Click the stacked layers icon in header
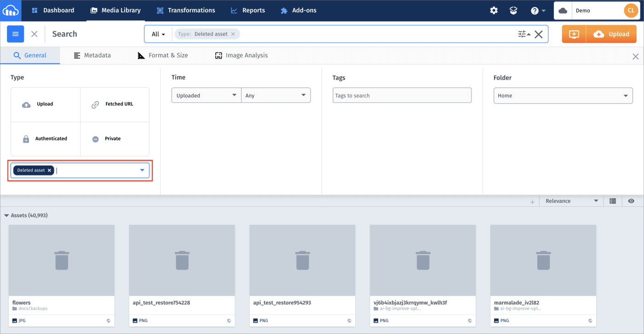The image size is (644, 334). pyautogui.click(x=513, y=10)
